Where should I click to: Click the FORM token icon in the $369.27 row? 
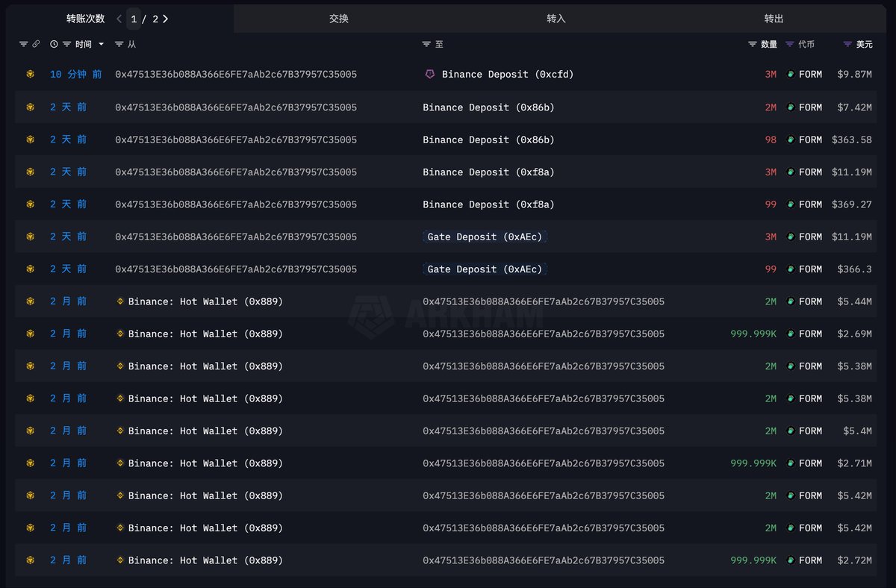pyautogui.click(x=791, y=204)
